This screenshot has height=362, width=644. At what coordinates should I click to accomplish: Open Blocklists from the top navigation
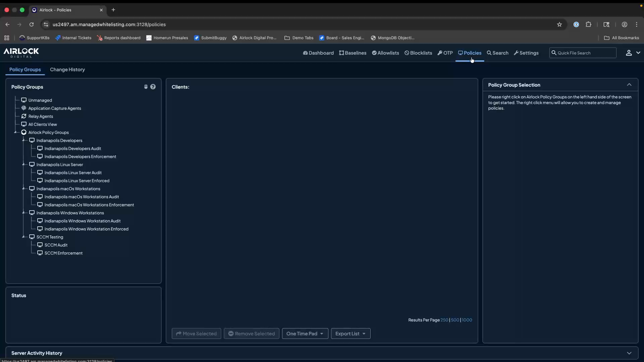[418, 53]
